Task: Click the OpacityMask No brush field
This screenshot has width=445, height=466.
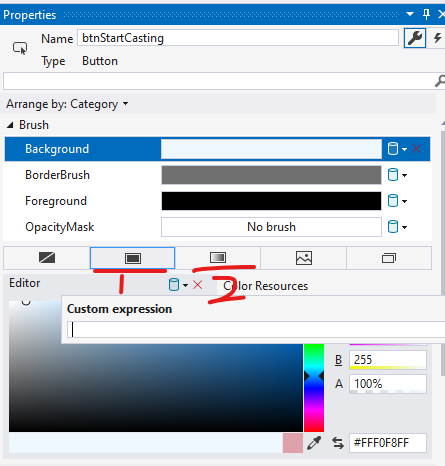Action: coord(271,227)
